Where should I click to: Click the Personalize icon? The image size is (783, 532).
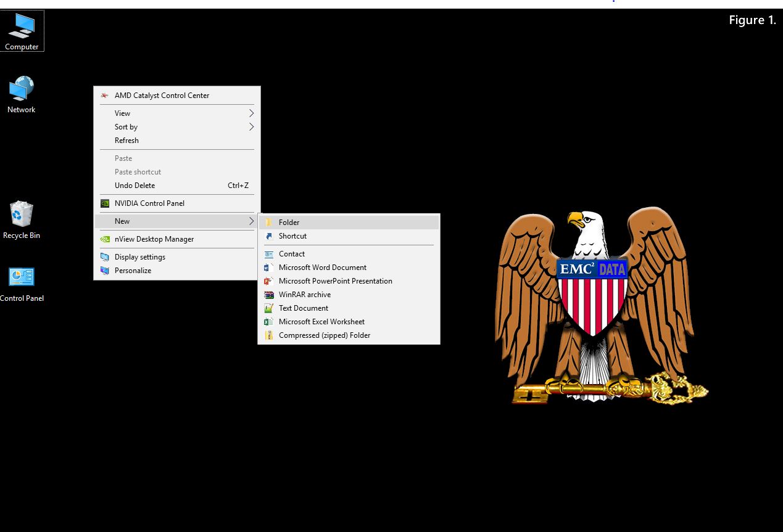pos(105,271)
